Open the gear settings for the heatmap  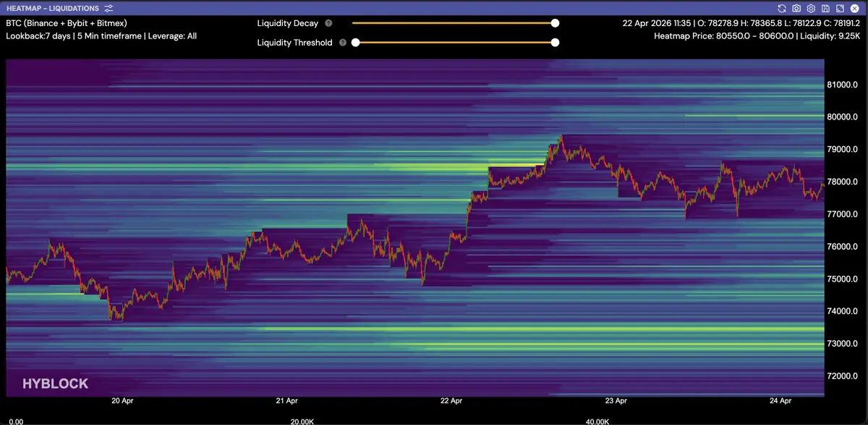click(x=811, y=8)
